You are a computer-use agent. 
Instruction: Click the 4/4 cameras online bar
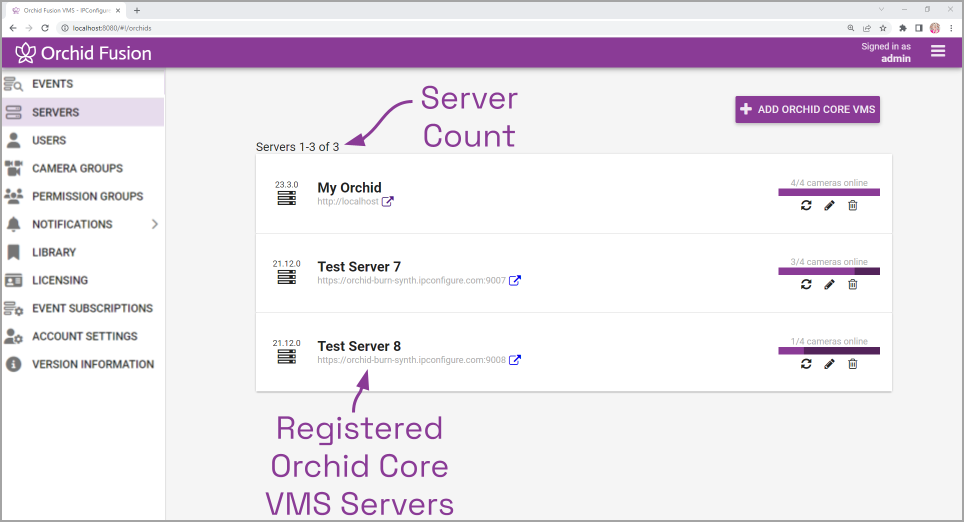[x=829, y=192]
